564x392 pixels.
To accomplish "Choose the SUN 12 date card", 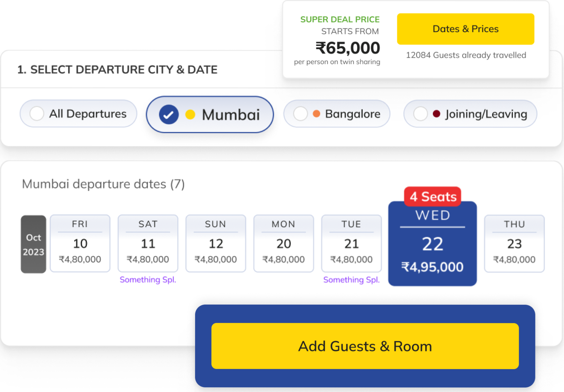I will [x=216, y=244].
